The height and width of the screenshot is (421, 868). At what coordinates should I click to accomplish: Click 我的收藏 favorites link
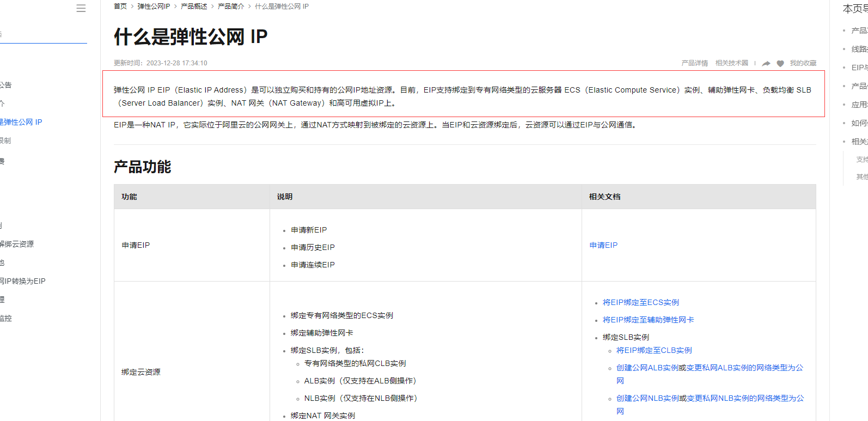803,63
